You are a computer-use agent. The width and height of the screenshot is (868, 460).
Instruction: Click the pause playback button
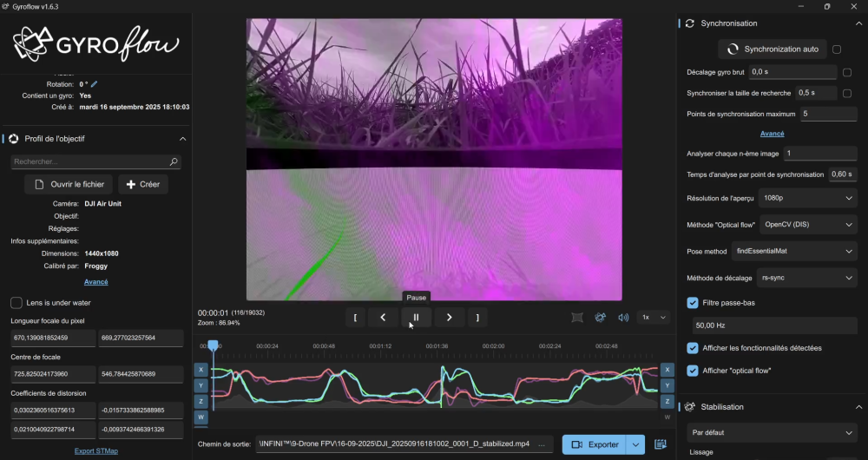pyautogui.click(x=416, y=318)
